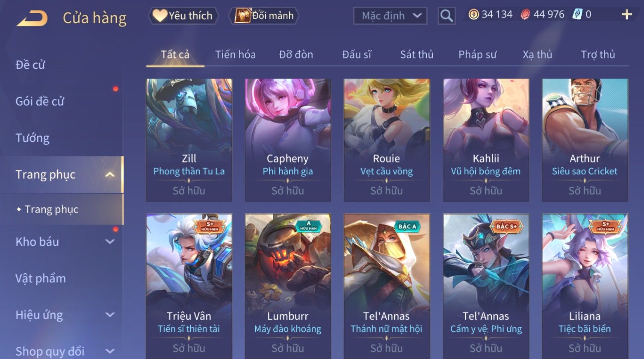The height and width of the screenshot is (359, 644).
Task: Switch to the Tiến hóa tab
Action: [235, 55]
